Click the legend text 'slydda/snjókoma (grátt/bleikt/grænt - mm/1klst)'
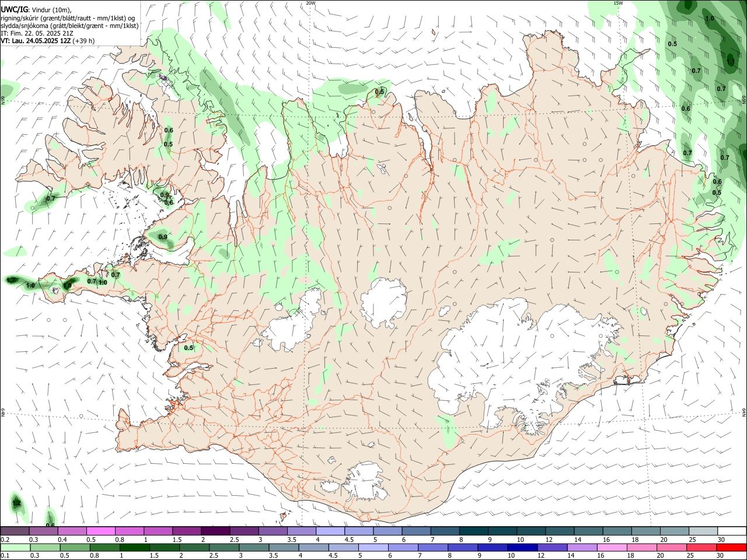The width and height of the screenshot is (747, 560). (69, 26)
